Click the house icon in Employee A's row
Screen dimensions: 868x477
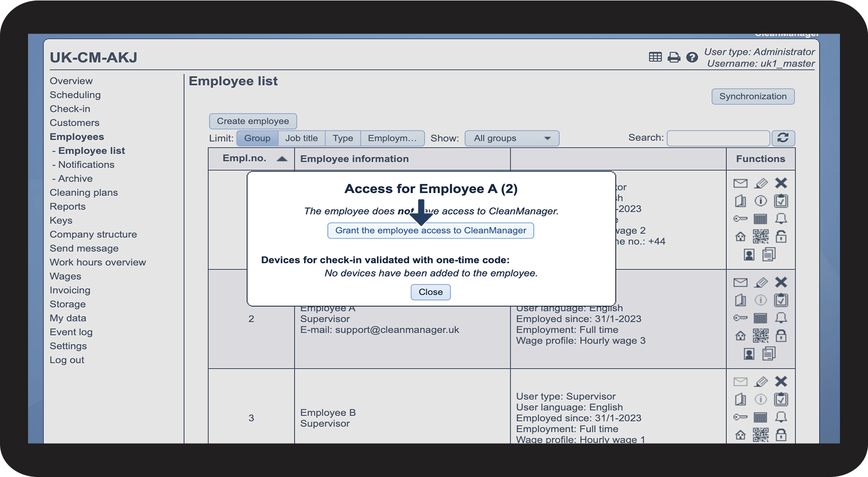tap(740, 336)
